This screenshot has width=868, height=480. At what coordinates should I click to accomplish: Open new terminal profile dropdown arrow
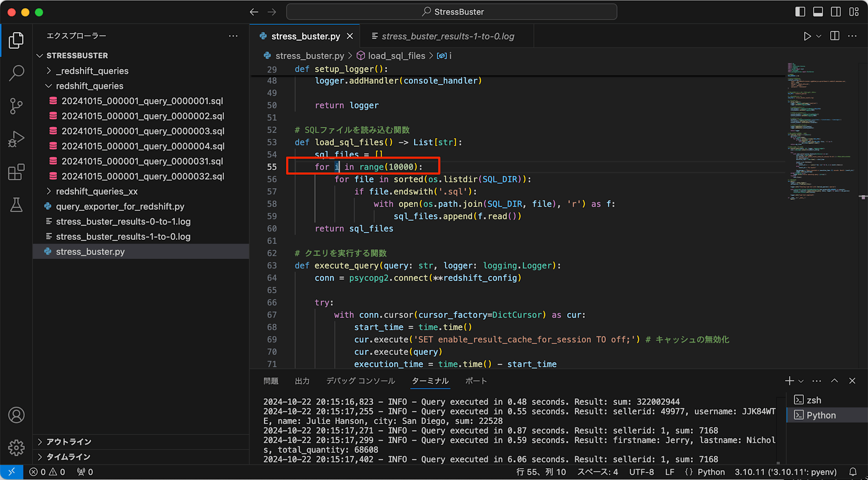coord(801,381)
